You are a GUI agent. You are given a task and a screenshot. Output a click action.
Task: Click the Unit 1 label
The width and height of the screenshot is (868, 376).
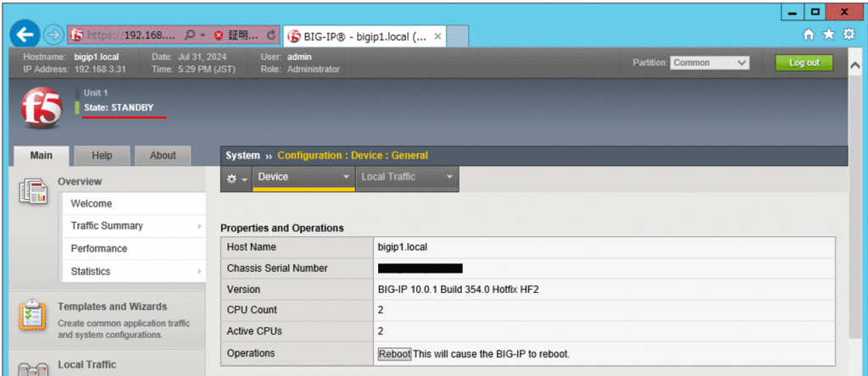[x=96, y=92]
